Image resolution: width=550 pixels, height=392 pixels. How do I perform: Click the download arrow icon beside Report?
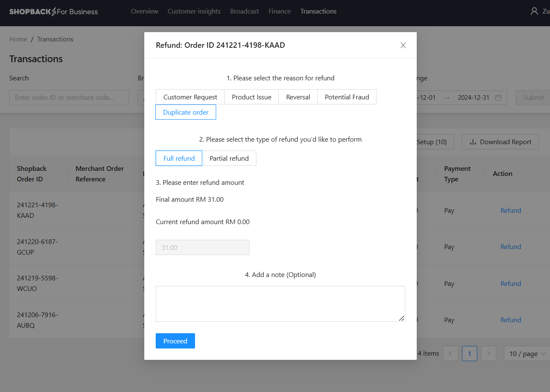473,142
